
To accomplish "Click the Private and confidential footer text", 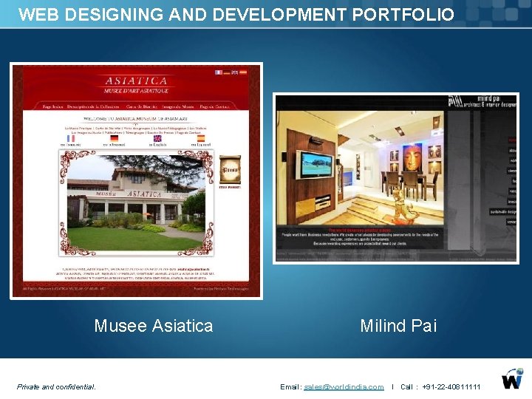I will click(x=56, y=386).
